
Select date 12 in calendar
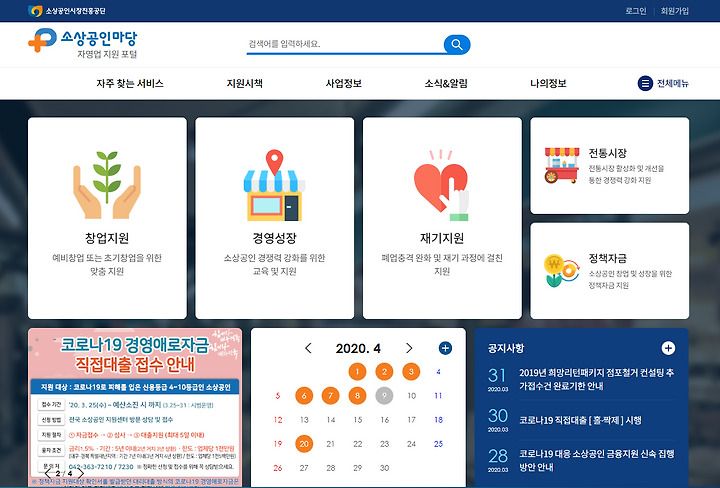278,420
